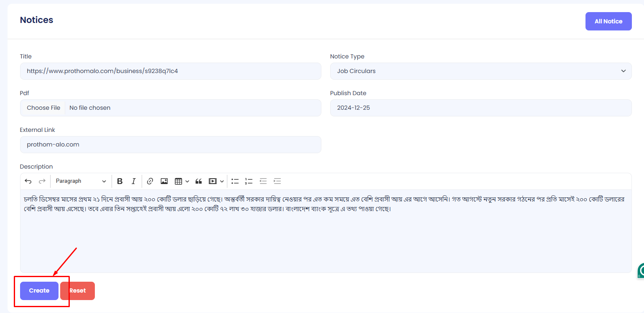The image size is (644, 313).
Task: Toggle bold formatting in description editor
Action: coord(120,181)
